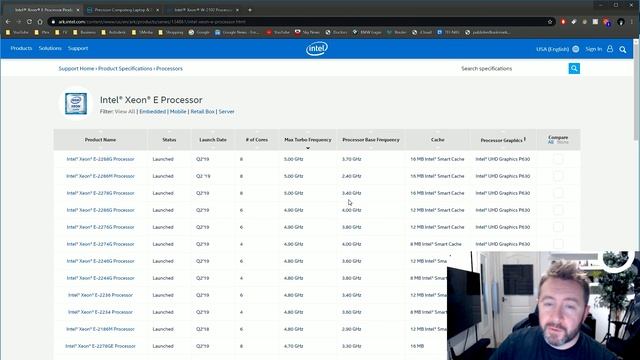Tick compare checkbox for Xeon E-2278G

click(558, 193)
